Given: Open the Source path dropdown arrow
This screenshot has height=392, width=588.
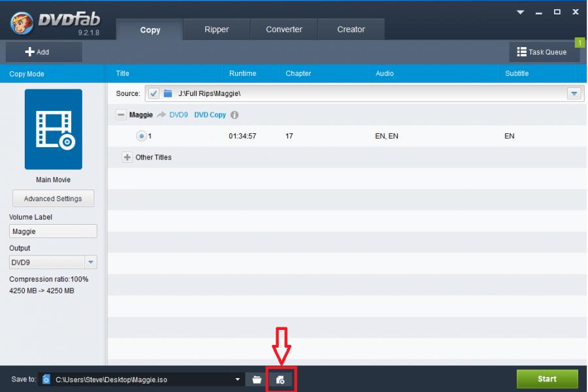Looking at the screenshot, I should coord(574,93).
